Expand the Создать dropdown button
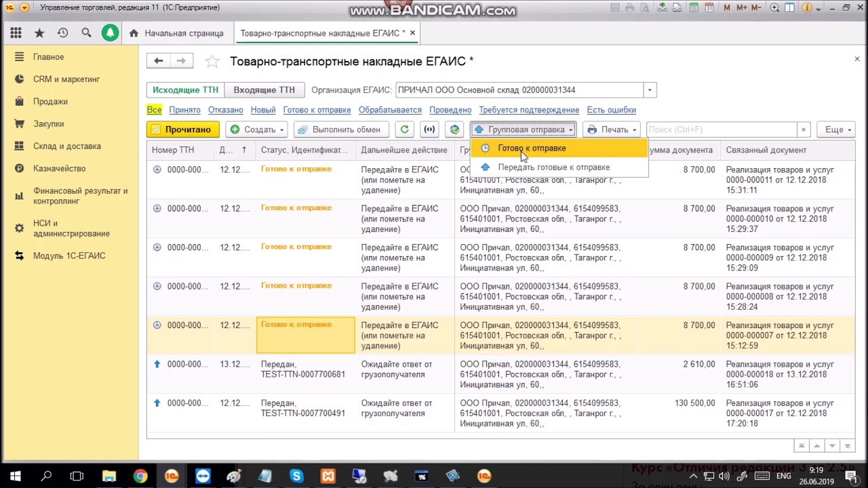The height and width of the screenshot is (488, 868). click(x=257, y=129)
